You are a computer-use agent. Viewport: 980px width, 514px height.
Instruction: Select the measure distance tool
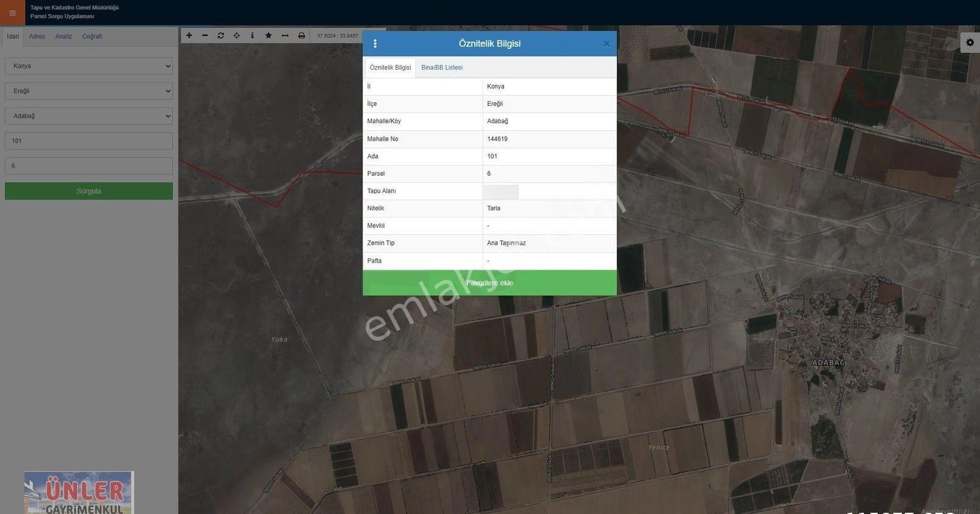(285, 35)
